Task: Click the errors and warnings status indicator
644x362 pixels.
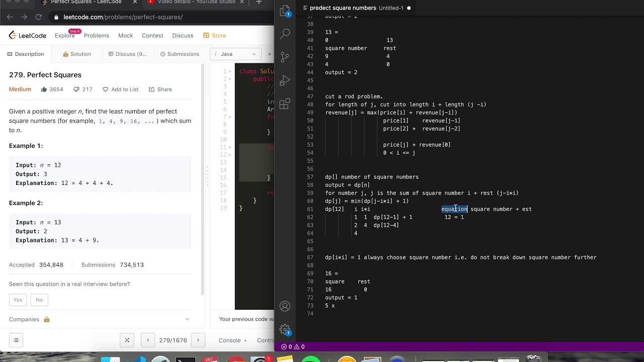Action: (293, 346)
